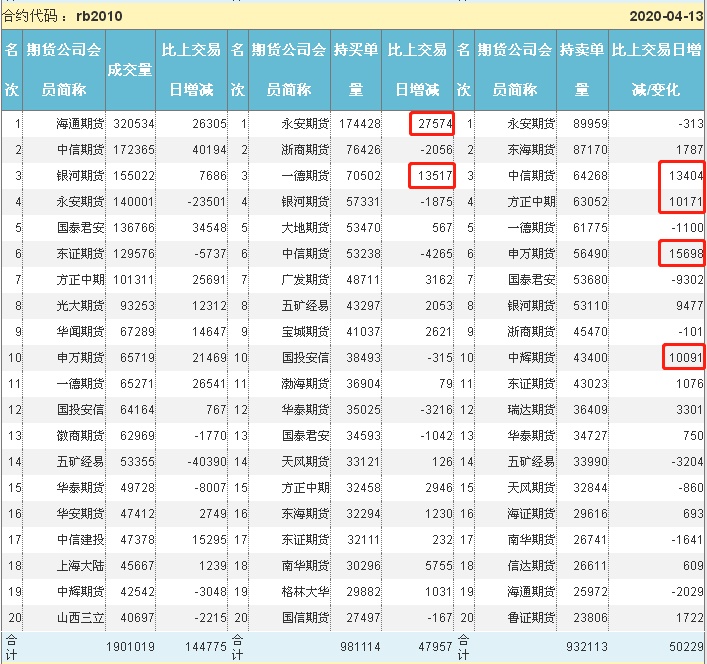Click volume value 155022 of 银河期货
Screen dimensions: 707x664
click(x=133, y=175)
